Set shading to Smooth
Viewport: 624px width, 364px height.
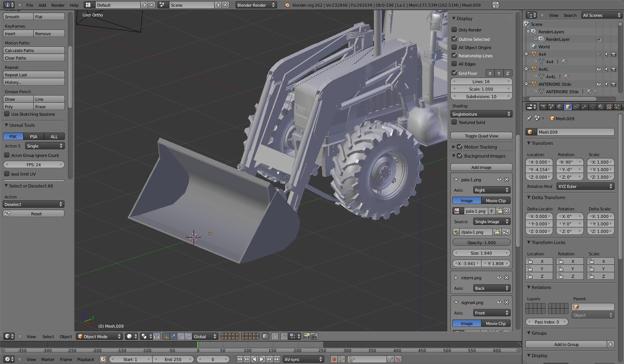[18, 16]
